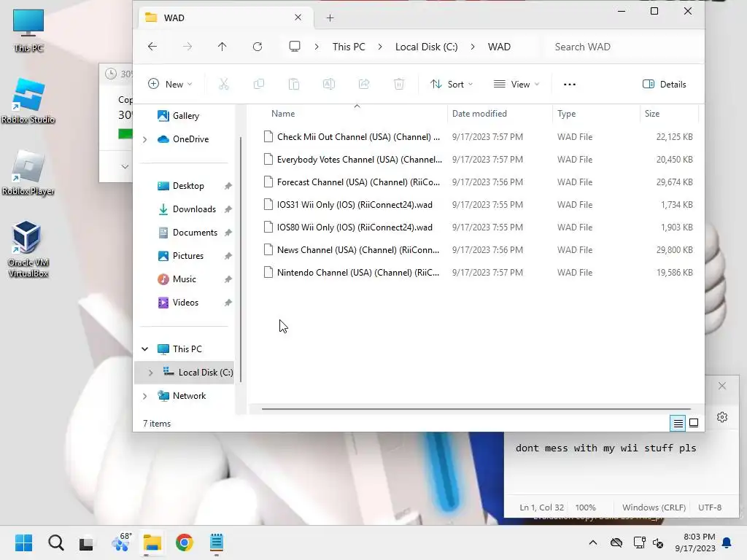747x560 pixels.
Task: Switch to details list view layout
Action: (x=678, y=423)
